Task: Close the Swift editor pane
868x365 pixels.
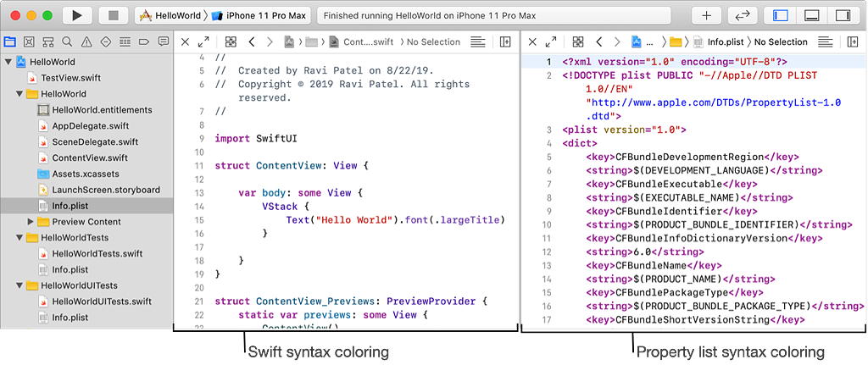Action: pos(186,41)
